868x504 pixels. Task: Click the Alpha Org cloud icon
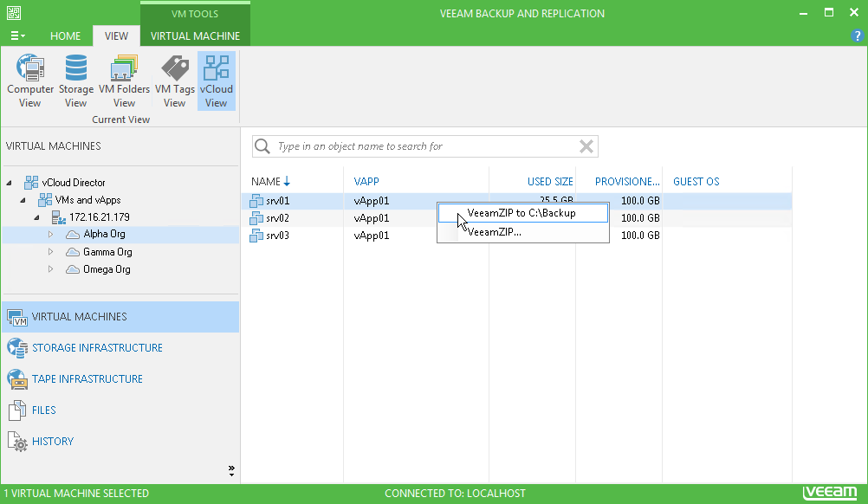coord(73,235)
